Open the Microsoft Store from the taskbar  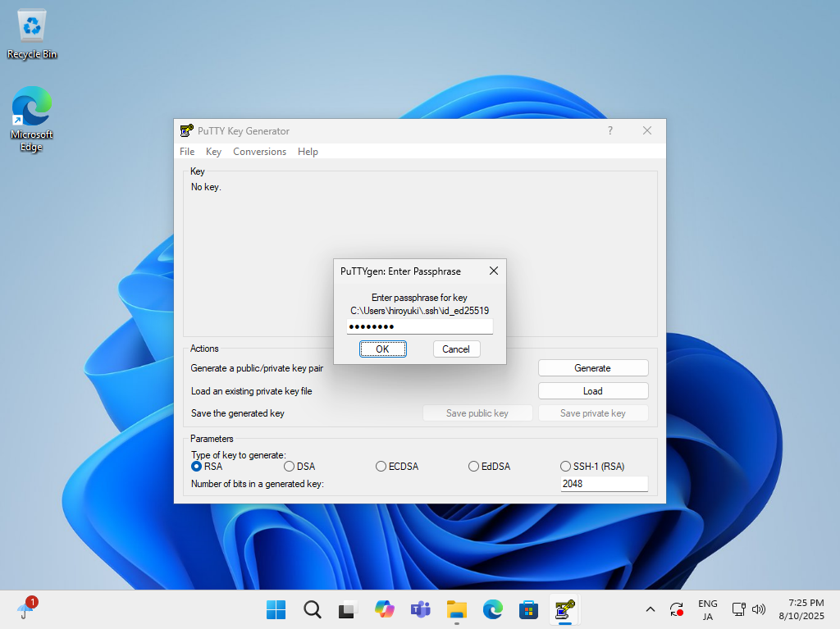(x=528, y=609)
